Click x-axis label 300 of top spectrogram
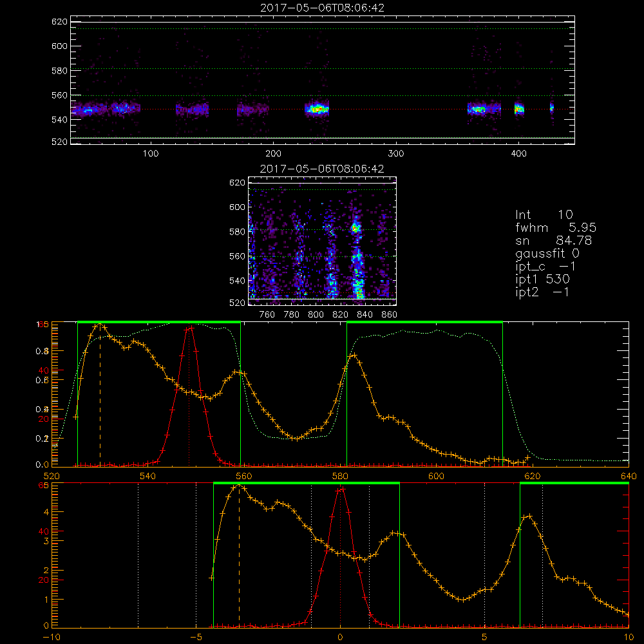The image size is (644, 644). click(x=396, y=154)
